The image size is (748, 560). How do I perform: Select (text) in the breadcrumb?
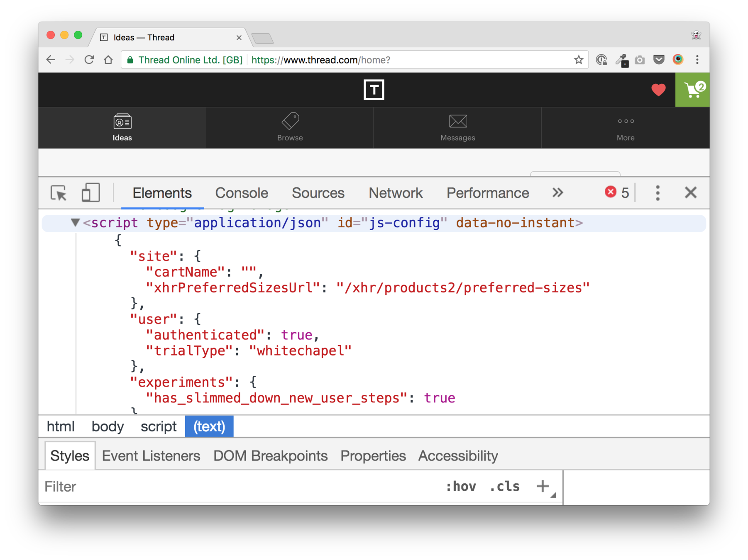tap(209, 426)
